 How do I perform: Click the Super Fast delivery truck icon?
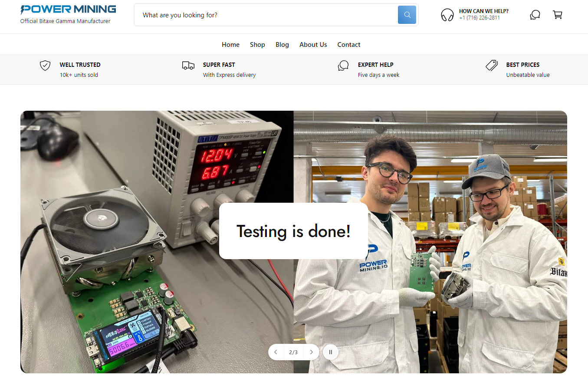coord(188,66)
